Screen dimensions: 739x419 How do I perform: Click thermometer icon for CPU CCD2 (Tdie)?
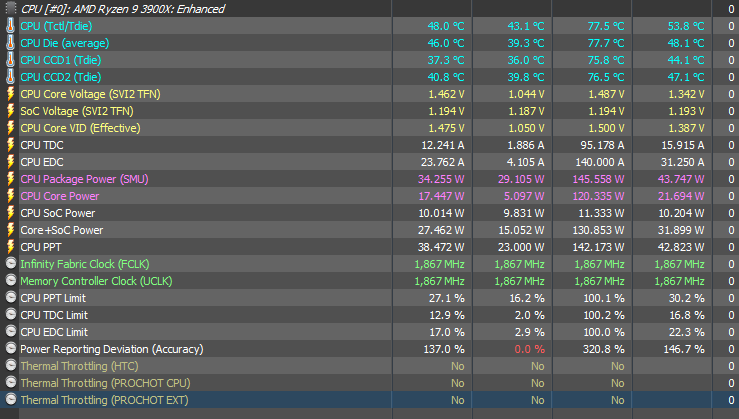(x=10, y=77)
